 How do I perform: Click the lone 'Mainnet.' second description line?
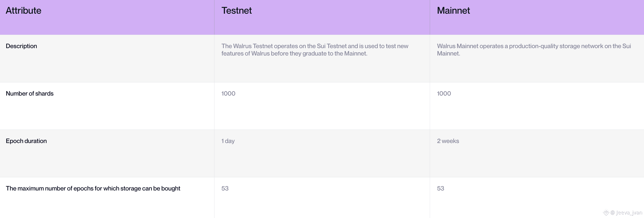tap(448, 53)
